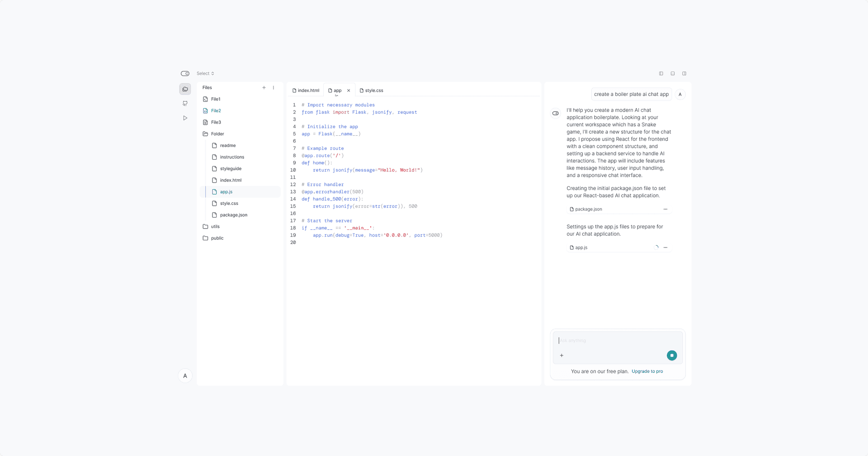Expand the utils folder
The width and height of the screenshot is (868, 456).
click(x=240, y=227)
